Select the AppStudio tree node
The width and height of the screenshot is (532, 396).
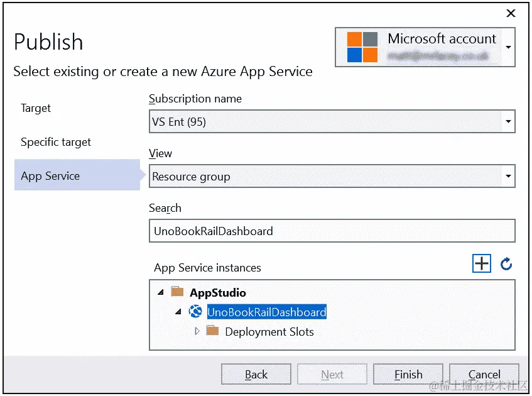tap(217, 292)
